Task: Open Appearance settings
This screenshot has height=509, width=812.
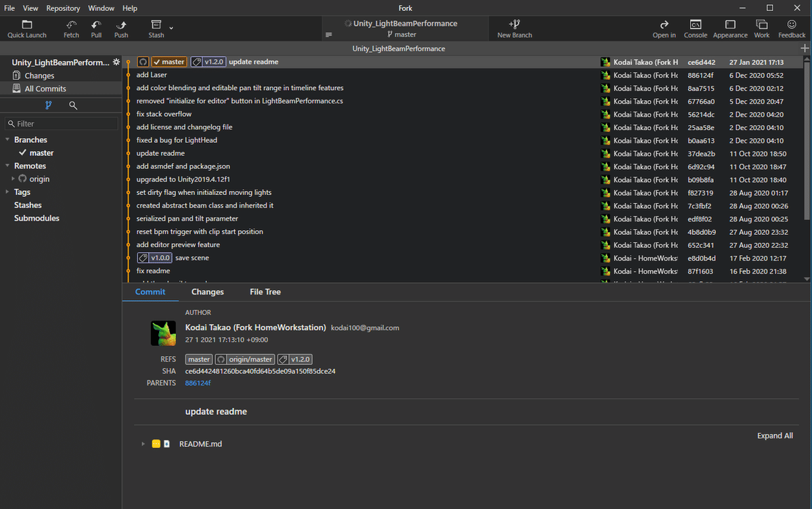Action: [x=730, y=29]
